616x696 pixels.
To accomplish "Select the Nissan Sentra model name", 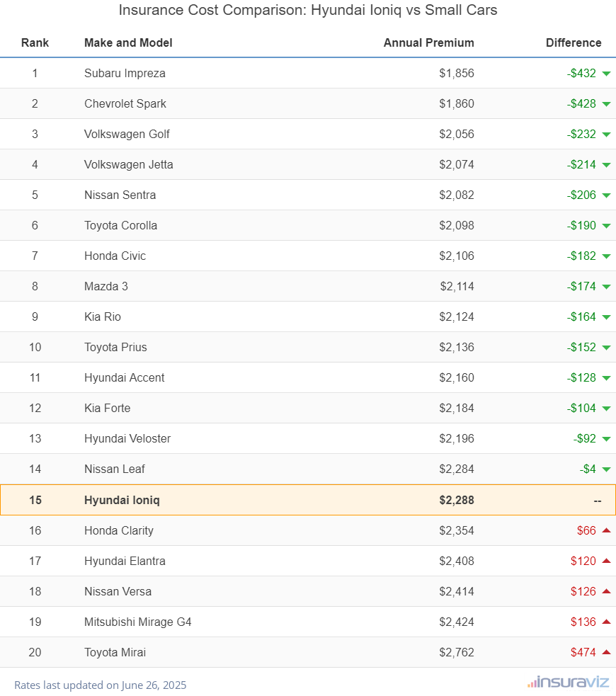I will pos(120,195).
